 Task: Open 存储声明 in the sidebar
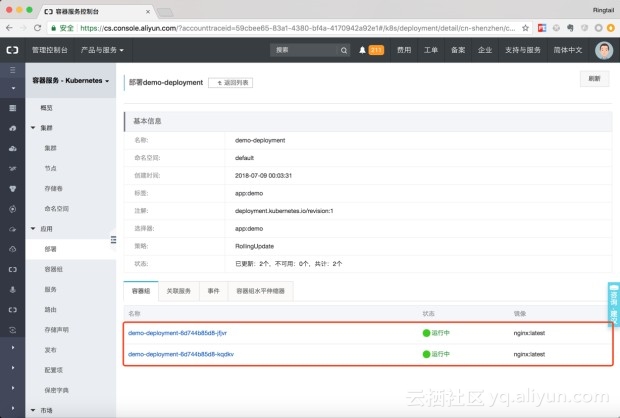point(57,330)
